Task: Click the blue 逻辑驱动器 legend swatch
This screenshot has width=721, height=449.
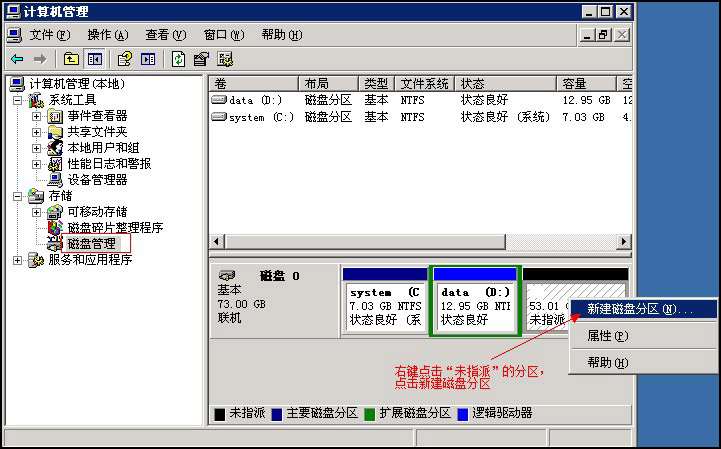Action: click(x=463, y=413)
